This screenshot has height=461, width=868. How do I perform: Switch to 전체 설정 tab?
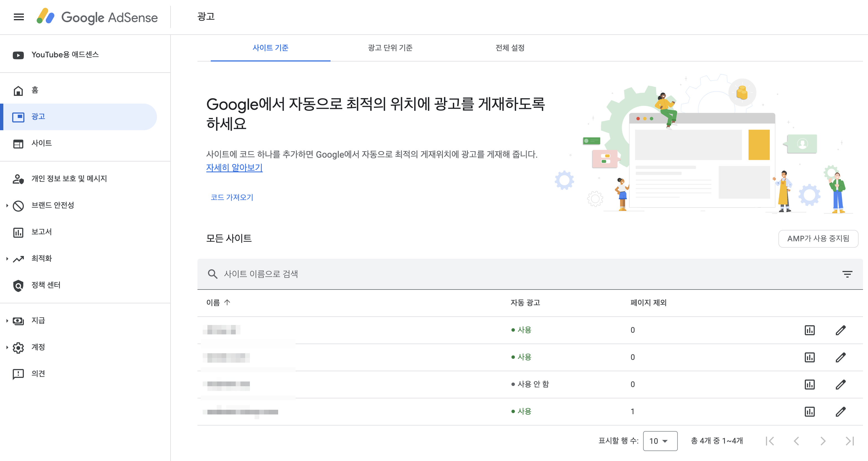pos(510,48)
